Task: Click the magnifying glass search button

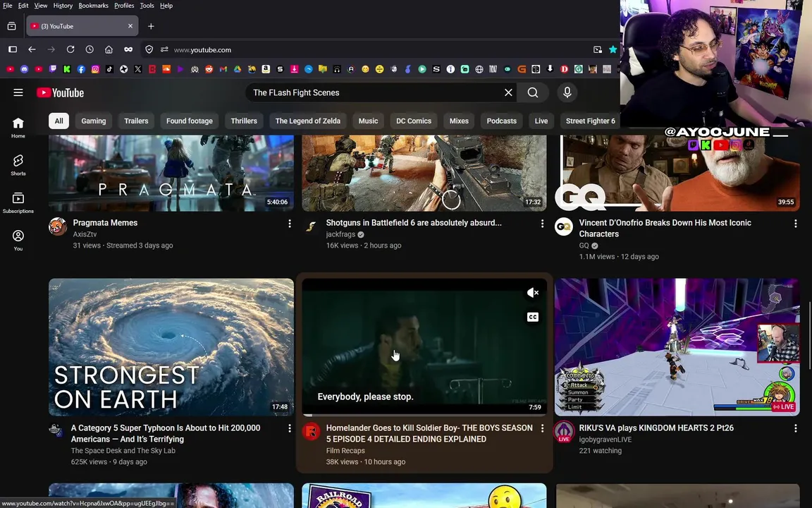Action: [x=533, y=93]
